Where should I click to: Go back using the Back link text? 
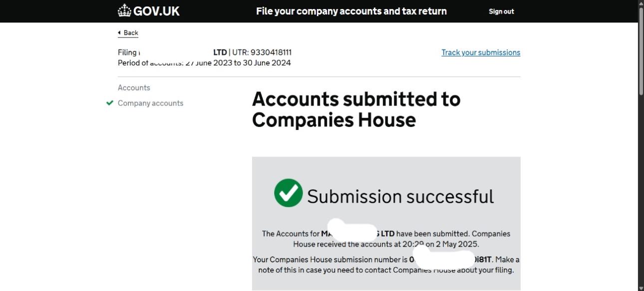point(131,33)
